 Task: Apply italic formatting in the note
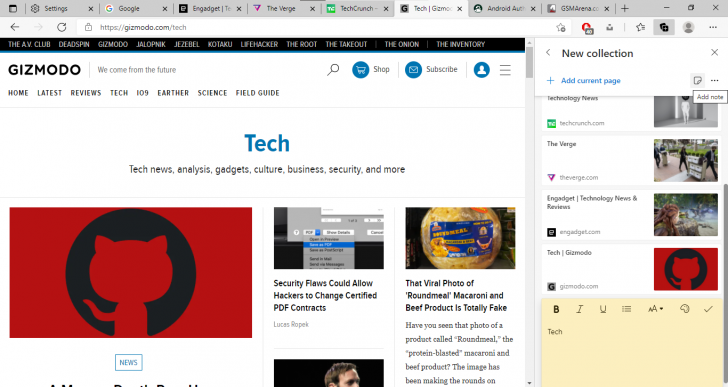click(579, 309)
